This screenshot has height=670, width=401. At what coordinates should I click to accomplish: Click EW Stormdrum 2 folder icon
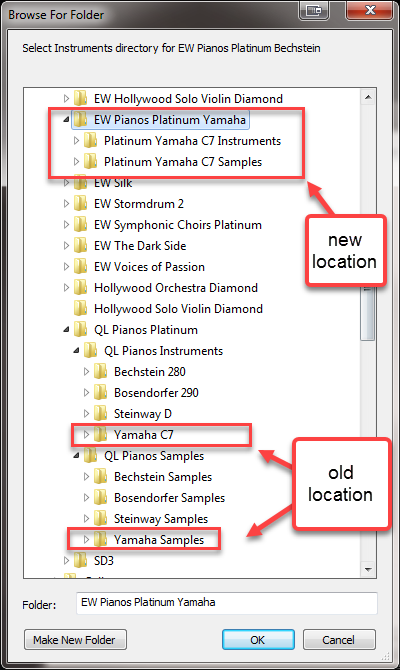[80, 203]
